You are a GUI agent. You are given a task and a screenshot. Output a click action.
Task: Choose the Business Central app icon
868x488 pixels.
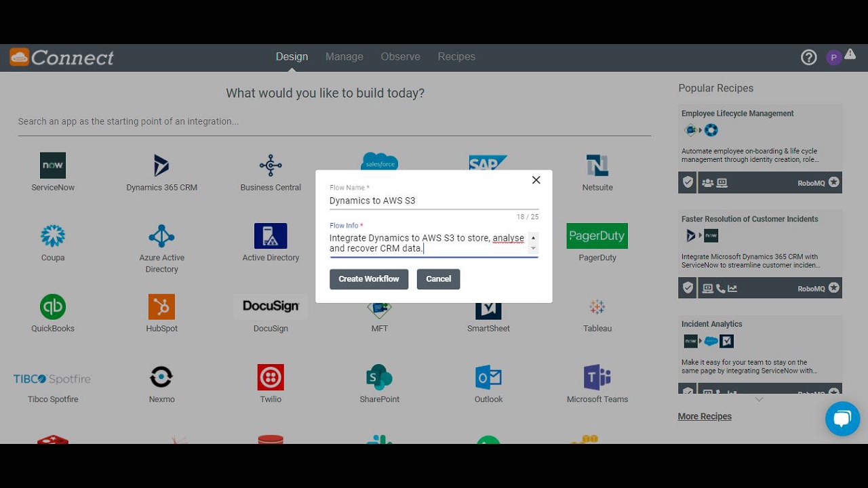[x=271, y=165]
